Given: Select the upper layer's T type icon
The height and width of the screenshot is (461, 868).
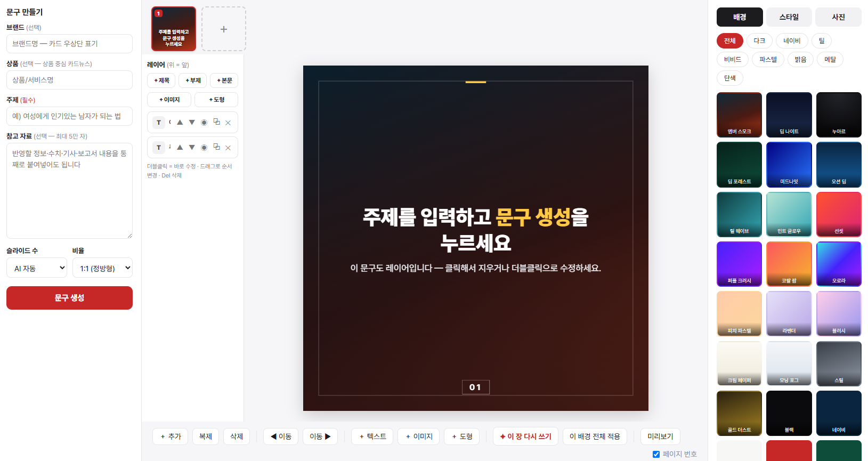Looking at the screenshot, I should [159, 123].
